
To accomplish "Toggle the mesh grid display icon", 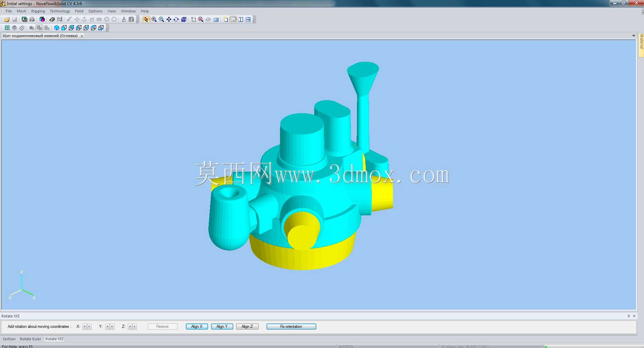I will coord(7,28).
